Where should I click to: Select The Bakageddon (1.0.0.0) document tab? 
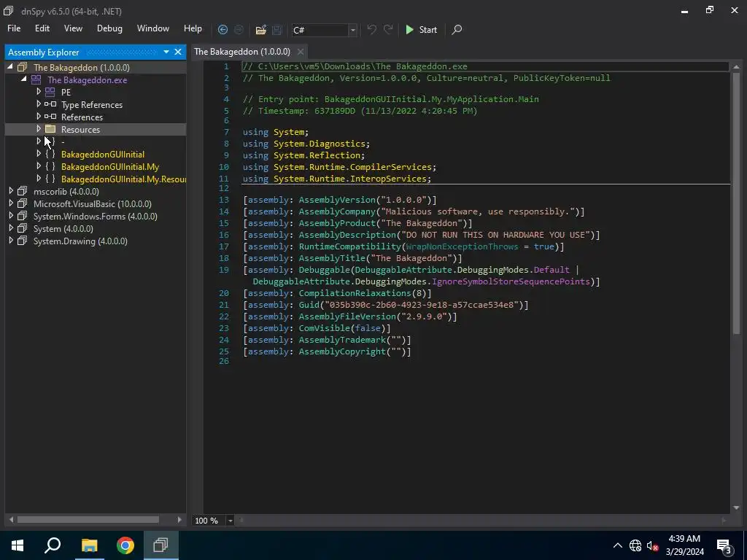click(242, 52)
